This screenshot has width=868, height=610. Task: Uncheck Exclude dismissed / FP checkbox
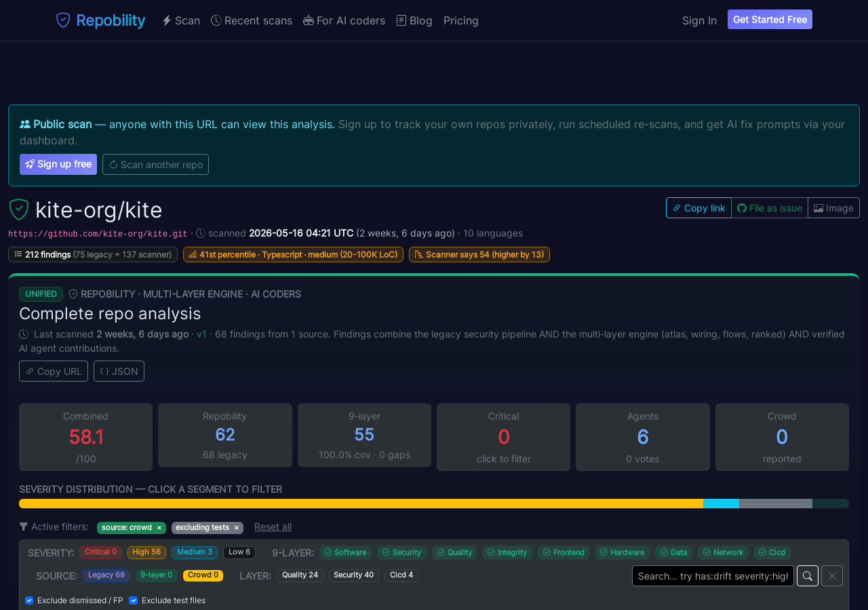click(29, 601)
